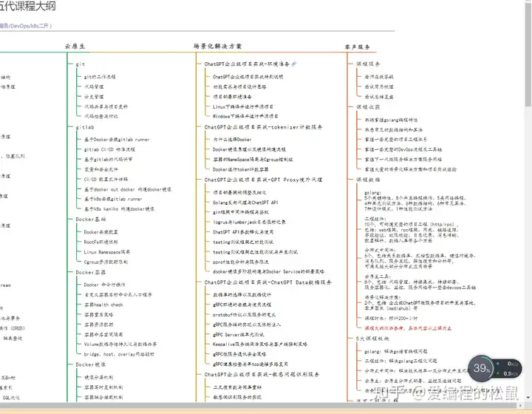The image size is (532, 414).
Task: Click the Docker基础 branch node
Action: pos(91,220)
